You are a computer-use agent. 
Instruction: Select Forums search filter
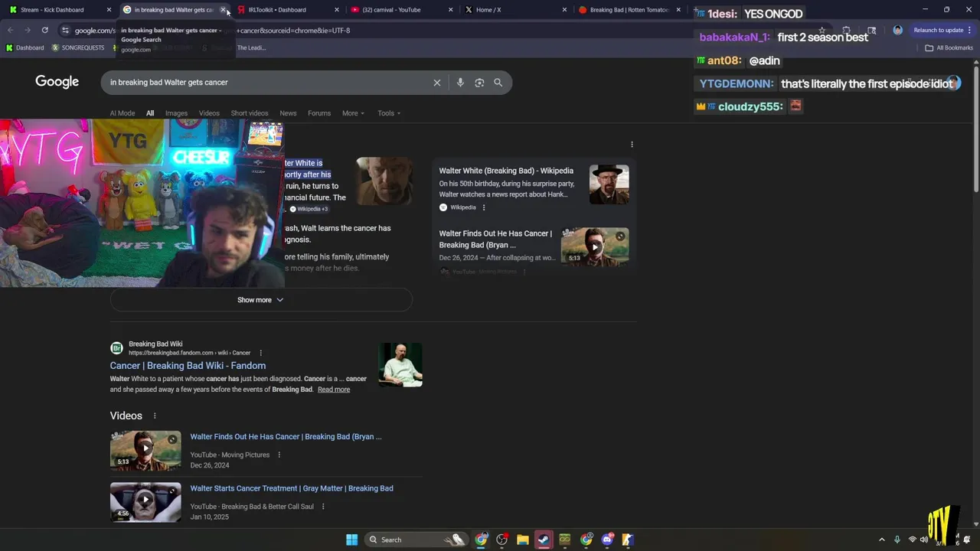(x=319, y=113)
